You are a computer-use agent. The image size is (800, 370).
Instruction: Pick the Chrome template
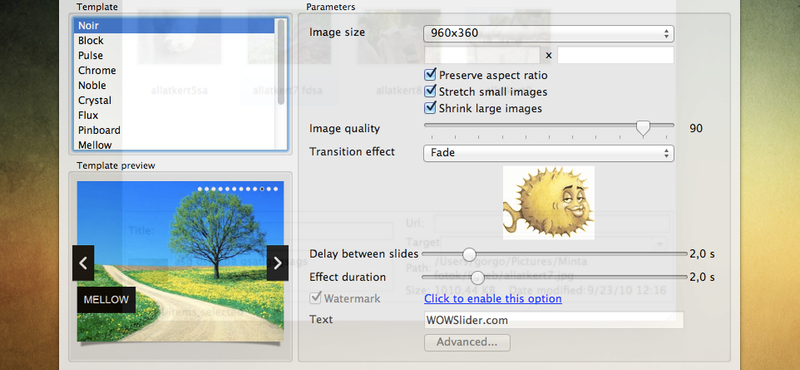pyautogui.click(x=173, y=70)
